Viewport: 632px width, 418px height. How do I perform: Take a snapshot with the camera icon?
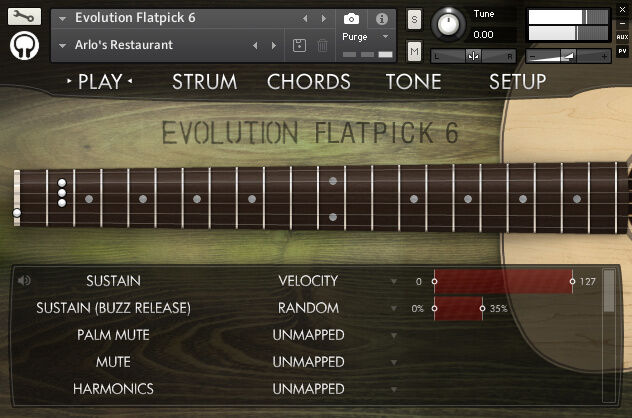click(x=351, y=19)
